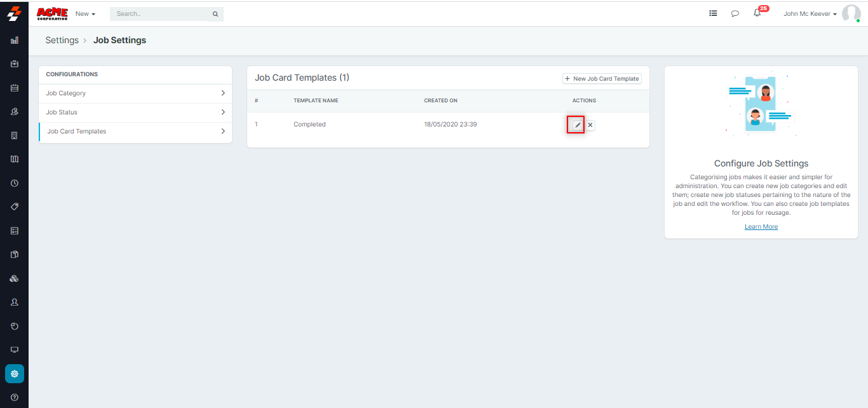Open the briefcase jobs icon in sidebar

[x=15, y=64]
